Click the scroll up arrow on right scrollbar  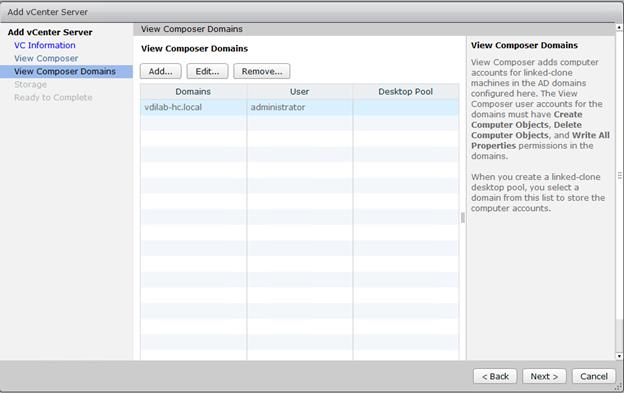point(619,27)
